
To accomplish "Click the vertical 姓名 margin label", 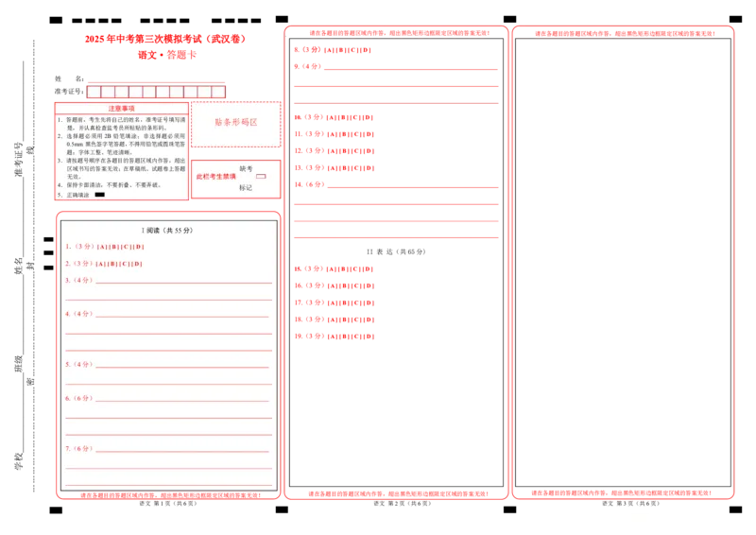I will click(x=18, y=266).
